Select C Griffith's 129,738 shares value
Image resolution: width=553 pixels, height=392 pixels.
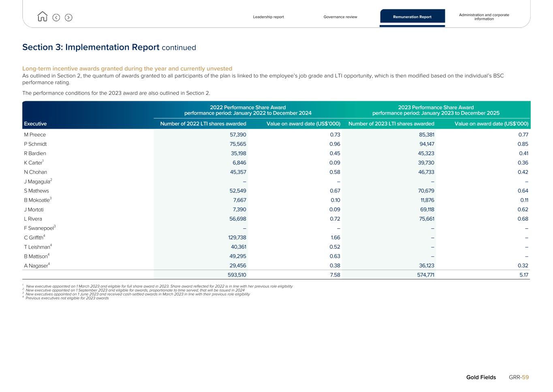click(x=237, y=238)
